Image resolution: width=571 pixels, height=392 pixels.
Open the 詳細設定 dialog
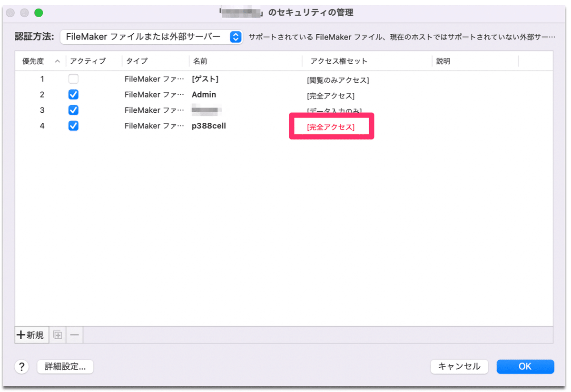coord(65,367)
